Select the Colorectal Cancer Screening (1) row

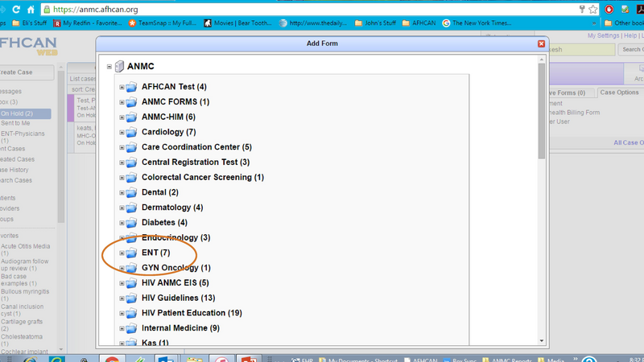(x=203, y=177)
